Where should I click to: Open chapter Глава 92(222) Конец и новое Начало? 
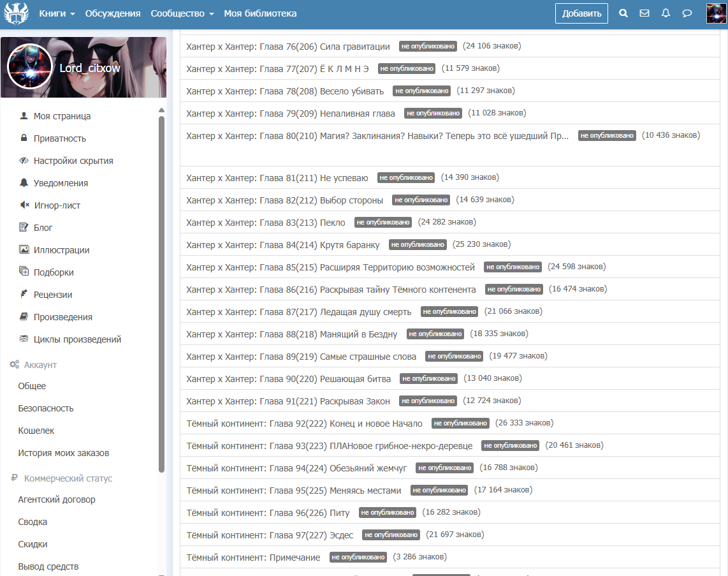[304, 423]
